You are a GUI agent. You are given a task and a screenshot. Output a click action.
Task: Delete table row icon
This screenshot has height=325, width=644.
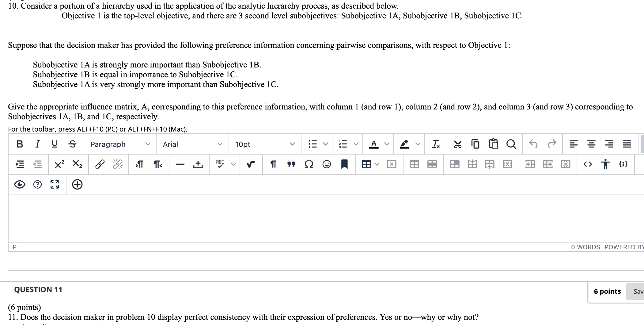pyautogui.click(x=507, y=165)
